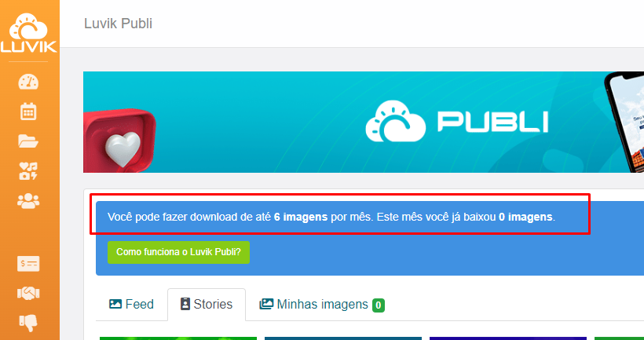Open the dashboard speedometer icon
This screenshot has height=340, width=644.
[x=28, y=82]
